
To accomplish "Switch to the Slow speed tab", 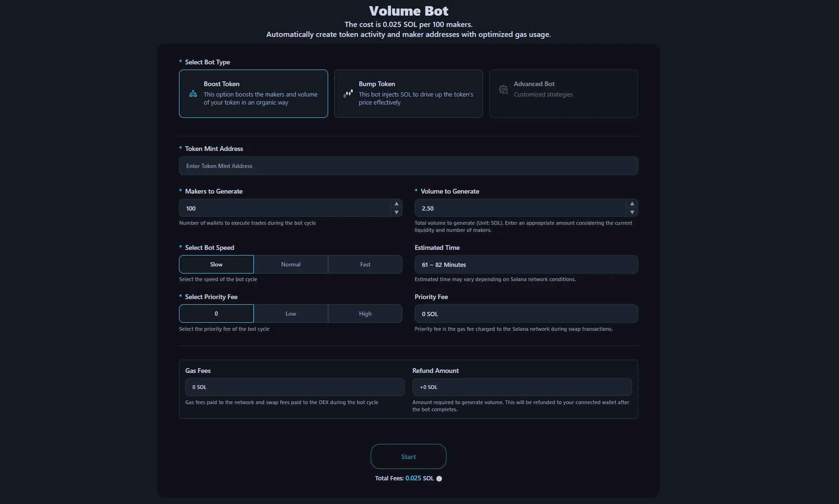I will (x=216, y=264).
